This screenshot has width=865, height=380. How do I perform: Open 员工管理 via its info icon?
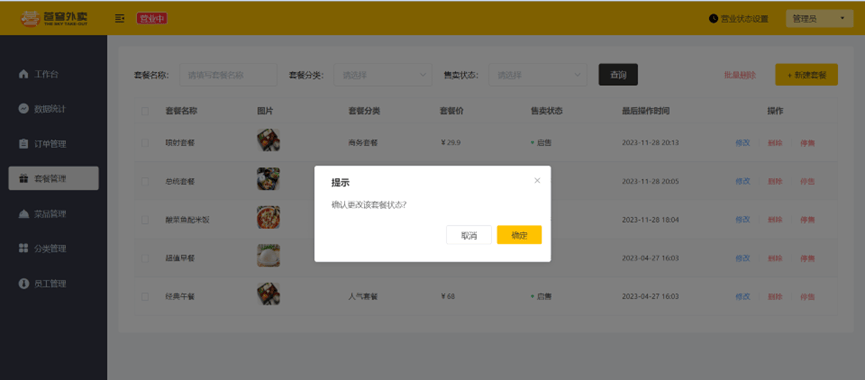click(23, 283)
